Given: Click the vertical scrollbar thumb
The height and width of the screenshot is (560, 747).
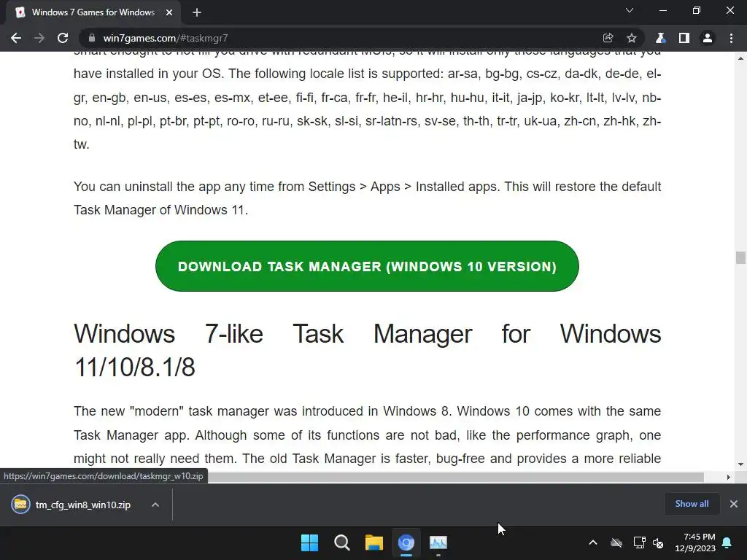Looking at the screenshot, I should [x=740, y=257].
